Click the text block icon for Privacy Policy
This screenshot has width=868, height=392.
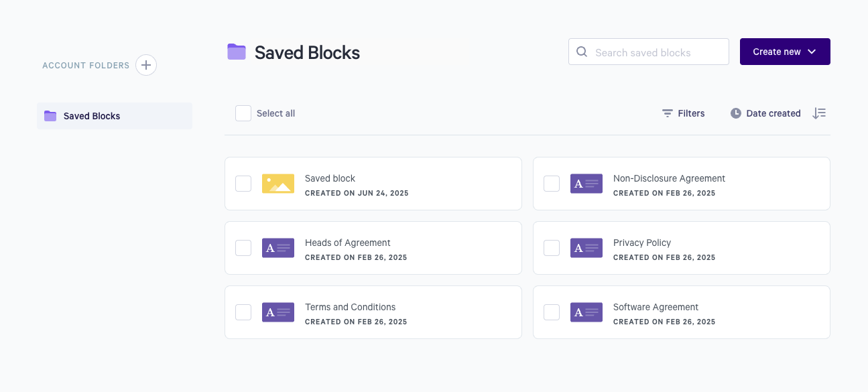coord(586,248)
